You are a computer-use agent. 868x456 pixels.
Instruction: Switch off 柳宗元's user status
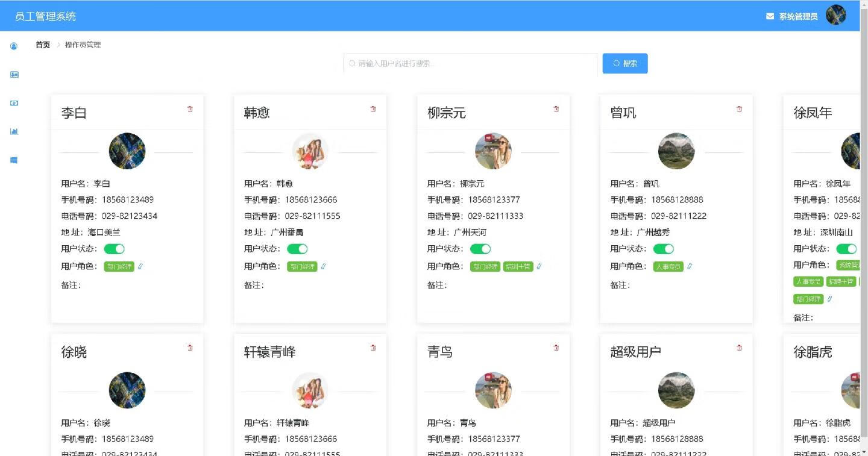(481, 249)
